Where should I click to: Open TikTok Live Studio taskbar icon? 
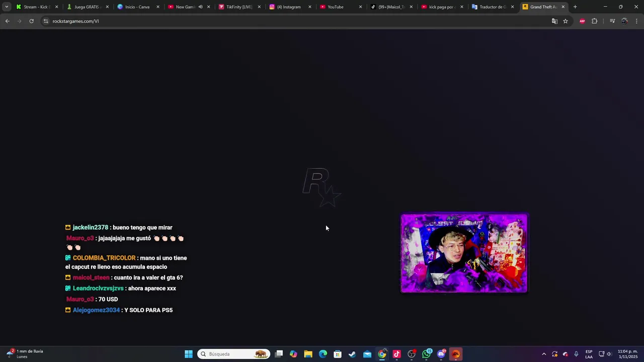[x=396, y=354]
